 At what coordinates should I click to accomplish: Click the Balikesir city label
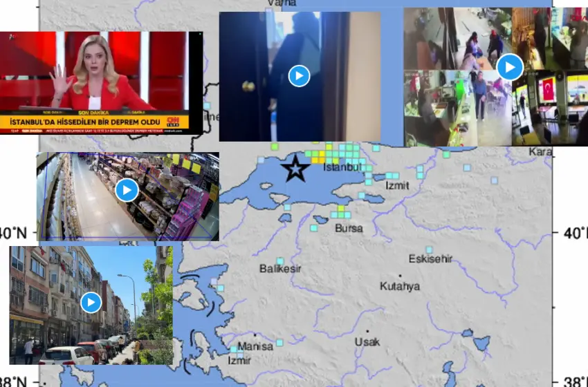280,268
